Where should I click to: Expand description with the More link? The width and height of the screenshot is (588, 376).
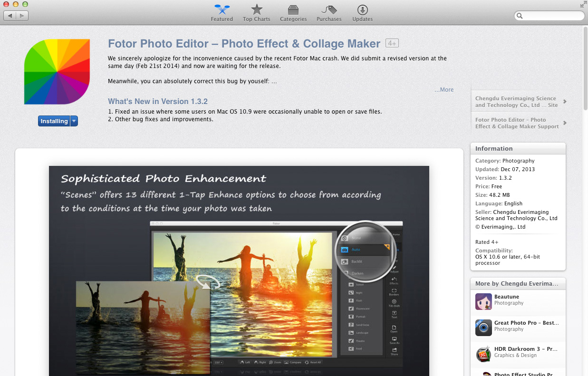click(x=444, y=90)
